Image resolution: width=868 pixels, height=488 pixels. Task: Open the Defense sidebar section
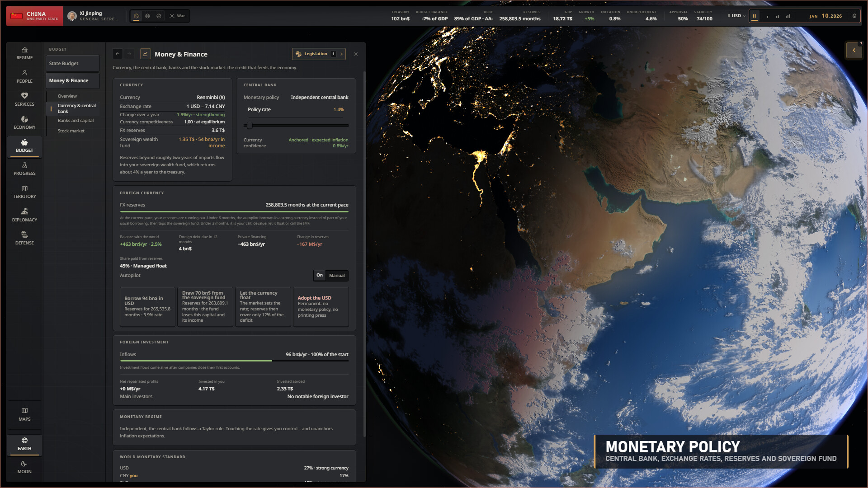(x=24, y=238)
